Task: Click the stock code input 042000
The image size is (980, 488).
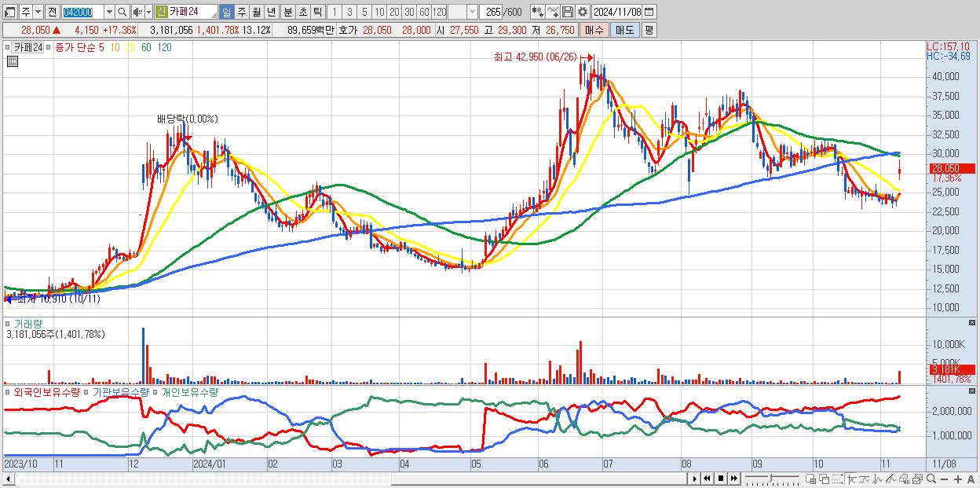Action: point(82,12)
